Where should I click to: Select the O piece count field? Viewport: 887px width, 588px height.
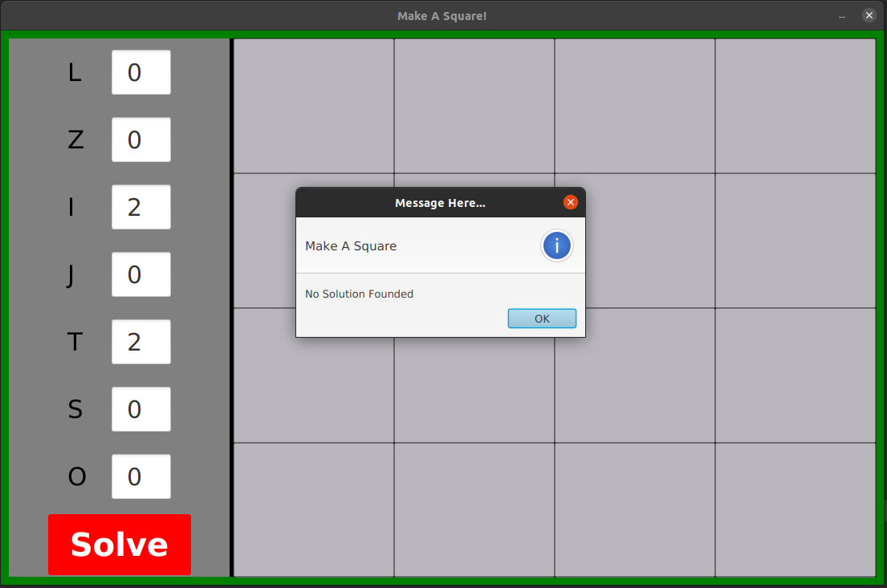pyautogui.click(x=141, y=476)
